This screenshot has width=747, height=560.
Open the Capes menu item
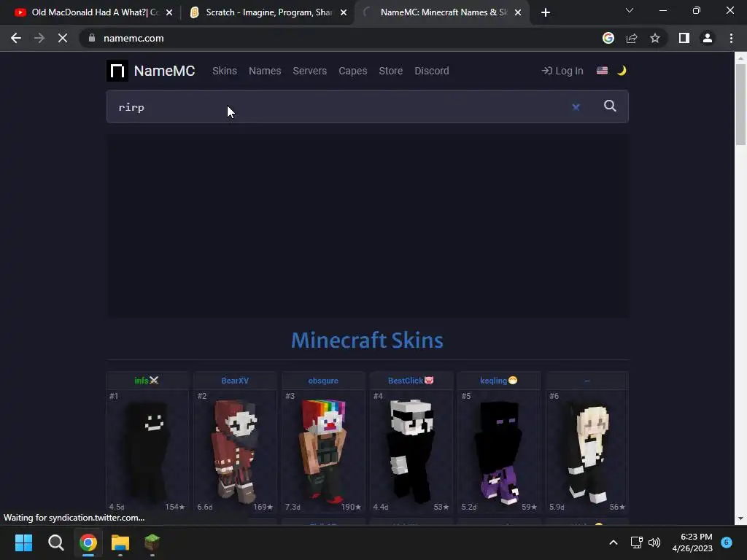click(x=353, y=71)
